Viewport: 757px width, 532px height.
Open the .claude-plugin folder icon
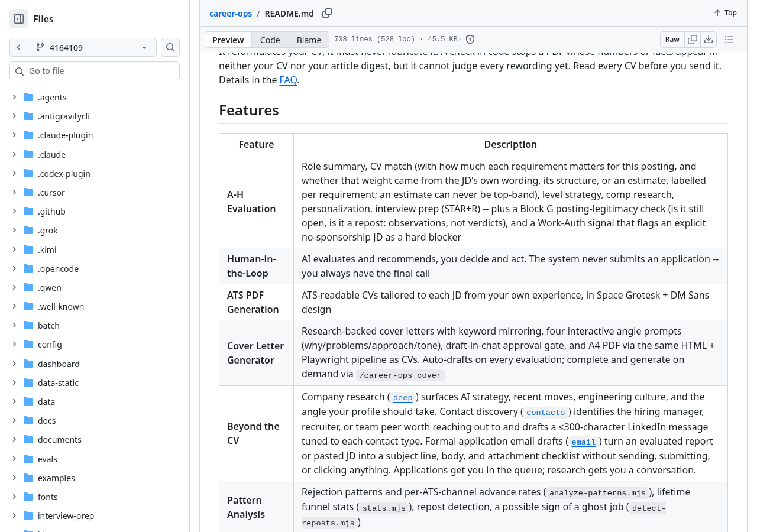pos(28,135)
